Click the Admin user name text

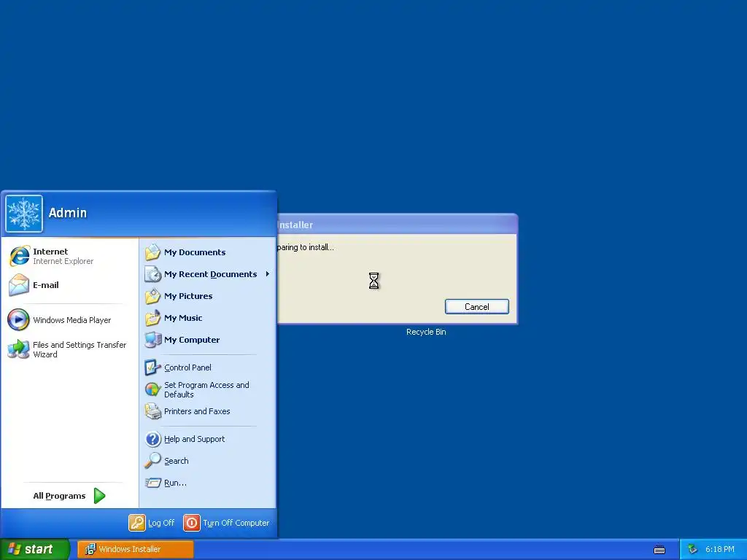(x=68, y=213)
